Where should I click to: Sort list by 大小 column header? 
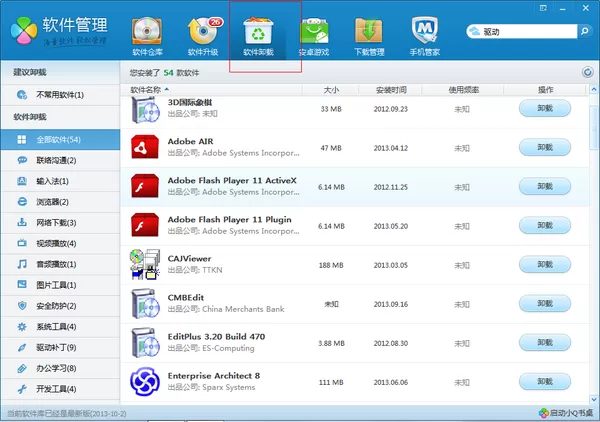(x=331, y=90)
